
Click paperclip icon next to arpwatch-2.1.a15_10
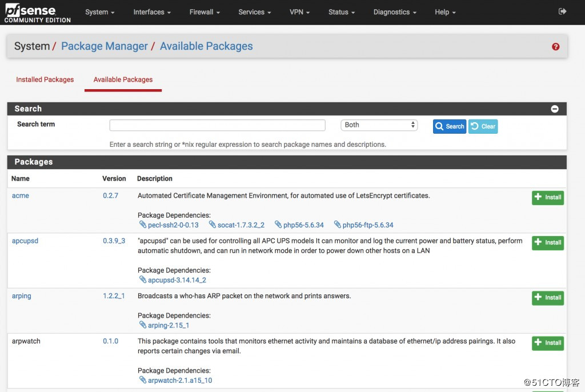pos(143,380)
